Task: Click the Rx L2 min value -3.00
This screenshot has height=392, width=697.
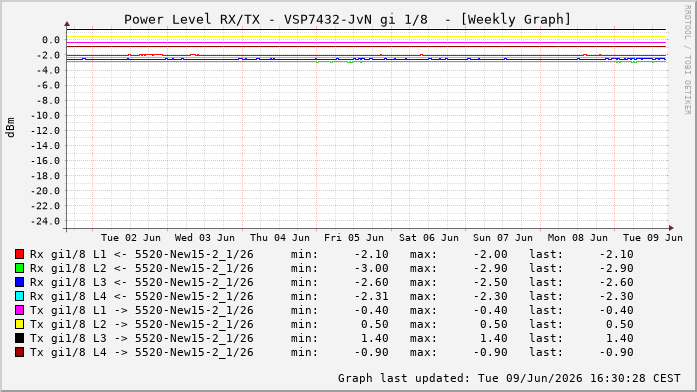Action: click(x=372, y=268)
